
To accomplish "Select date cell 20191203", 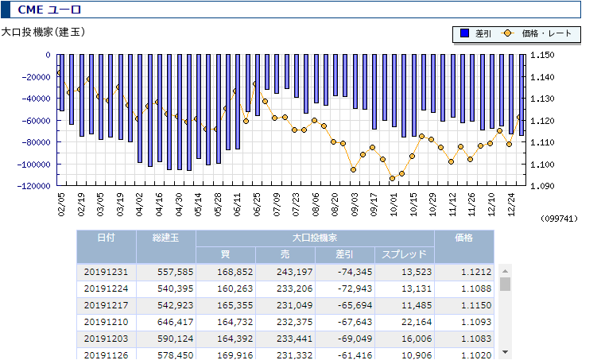I will (x=107, y=339).
